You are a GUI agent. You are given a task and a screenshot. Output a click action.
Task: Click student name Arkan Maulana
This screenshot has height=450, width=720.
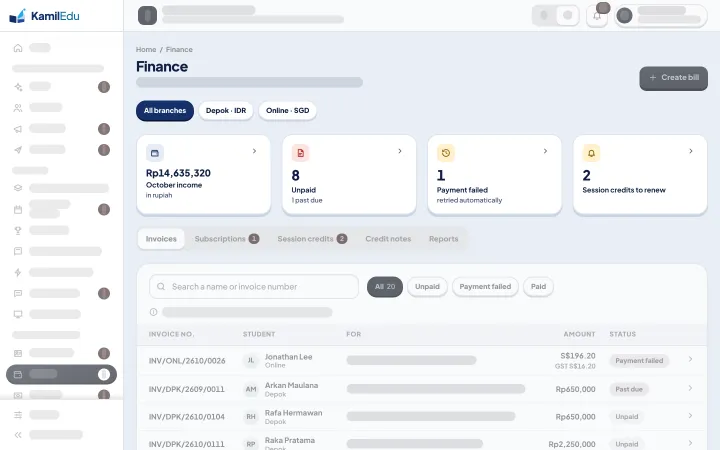click(x=292, y=385)
